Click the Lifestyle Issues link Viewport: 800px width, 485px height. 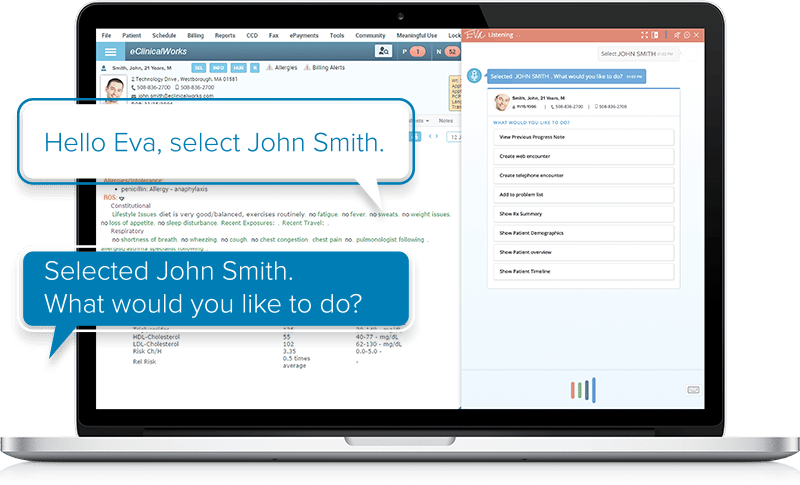135,215
